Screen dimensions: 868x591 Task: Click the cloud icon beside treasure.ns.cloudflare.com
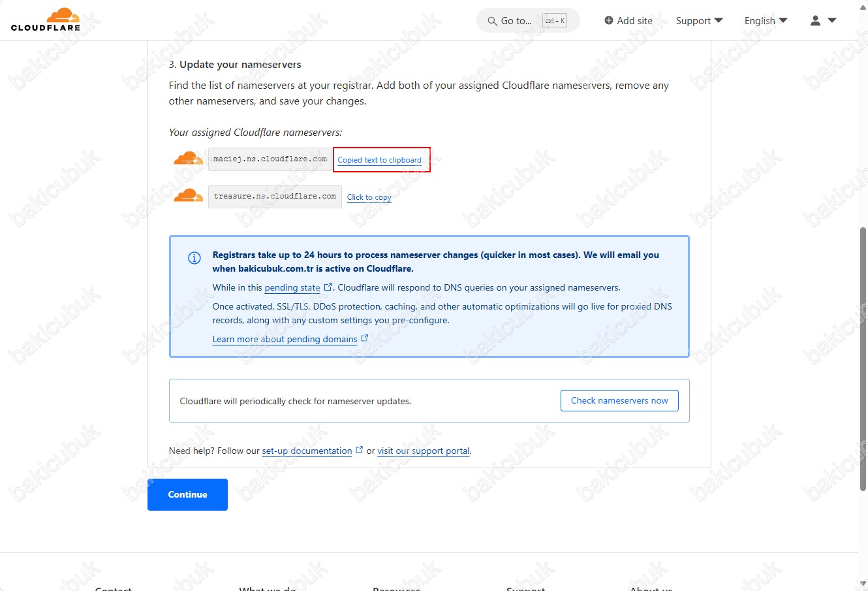[x=188, y=196]
